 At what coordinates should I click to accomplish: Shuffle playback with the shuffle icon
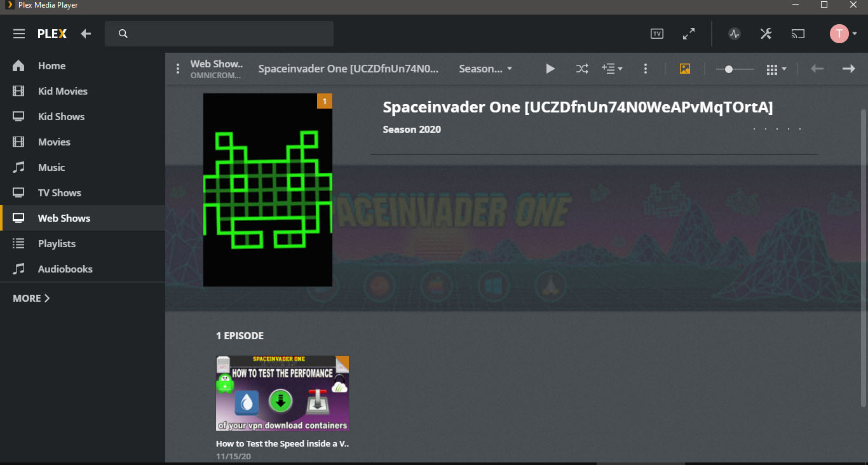[581, 69]
